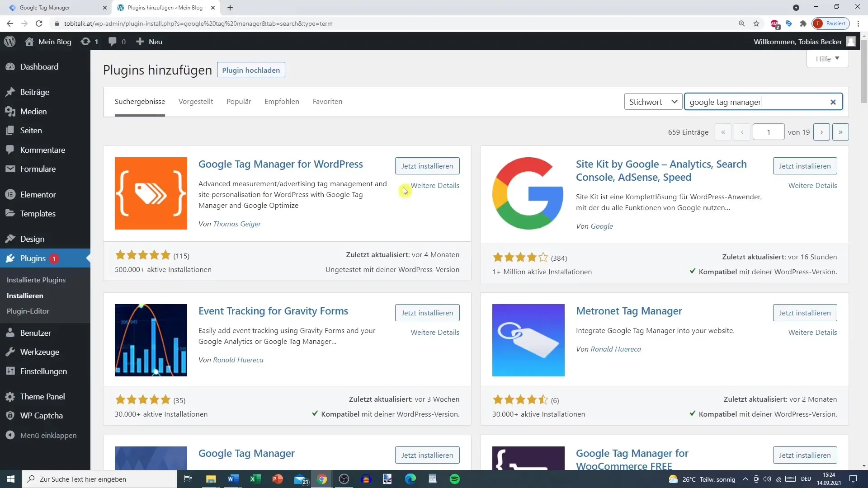Click the Benutzer user icon
This screenshot has height=488, width=868.
10,333
